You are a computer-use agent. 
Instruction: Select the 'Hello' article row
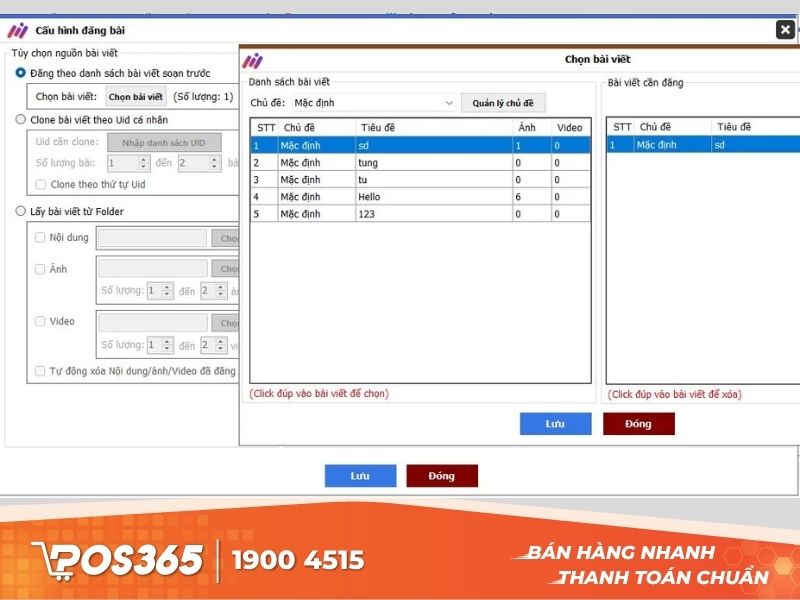click(421, 196)
